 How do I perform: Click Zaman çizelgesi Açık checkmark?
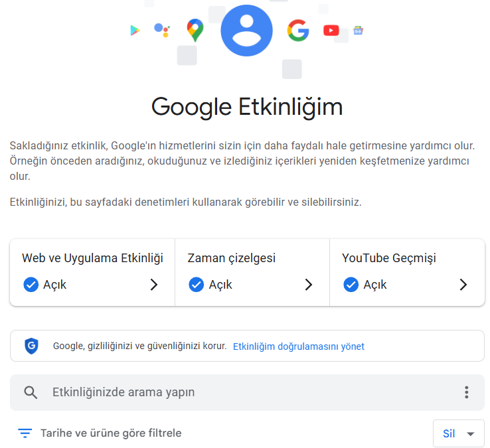197,285
